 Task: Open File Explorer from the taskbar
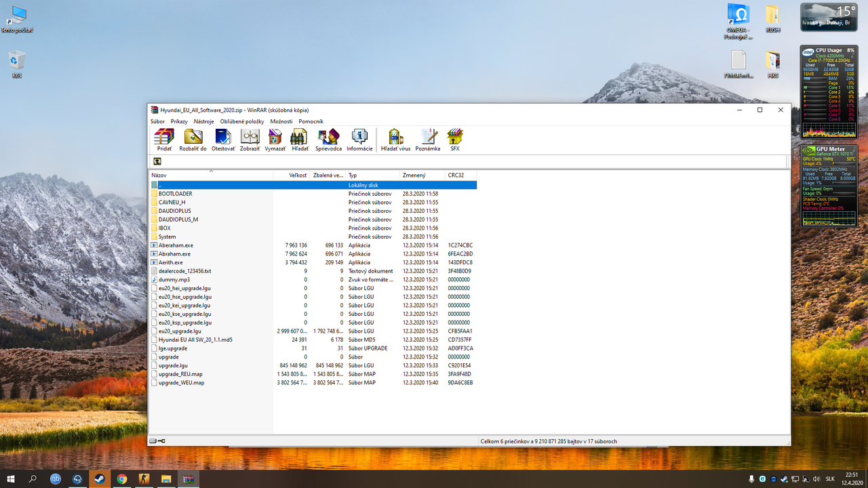(165, 479)
